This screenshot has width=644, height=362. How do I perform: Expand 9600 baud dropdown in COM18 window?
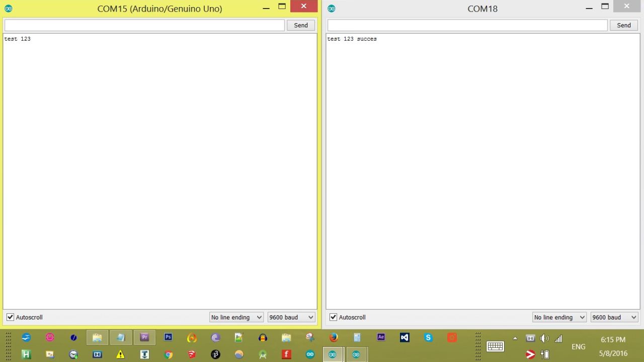[x=614, y=317]
